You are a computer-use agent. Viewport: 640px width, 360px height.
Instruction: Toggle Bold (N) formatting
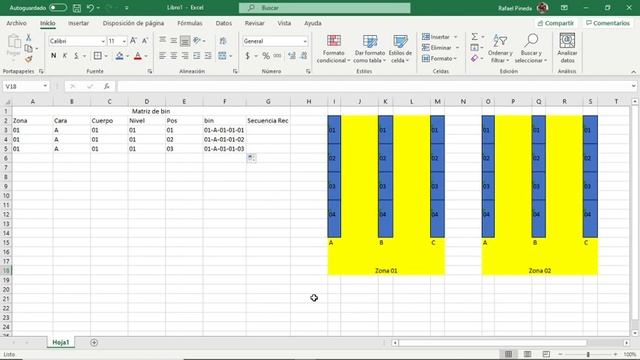tap(53, 56)
